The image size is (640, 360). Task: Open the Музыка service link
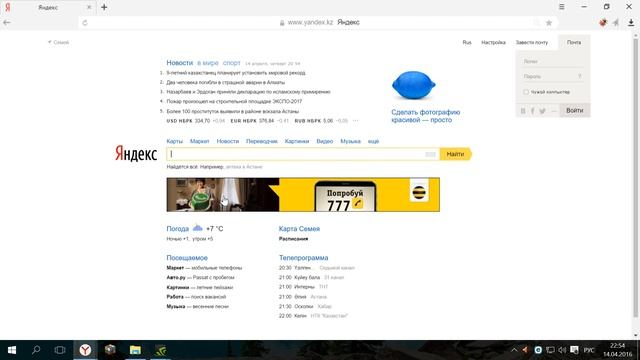(x=350, y=141)
